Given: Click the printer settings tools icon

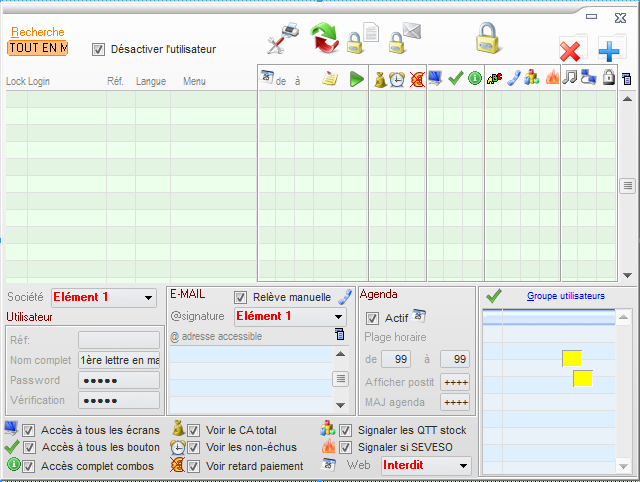Looking at the screenshot, I should (282, 40).
